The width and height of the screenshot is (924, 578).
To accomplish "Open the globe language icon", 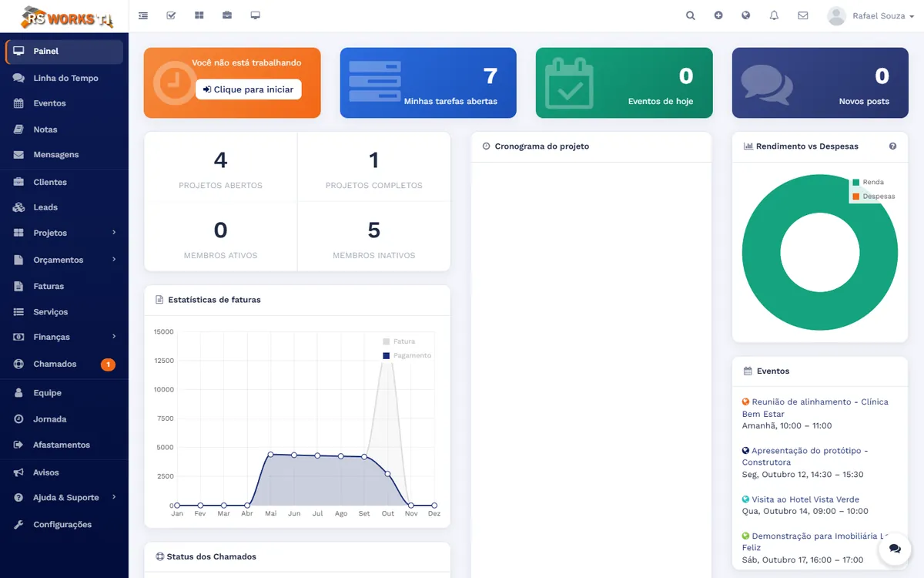I will [x=746, y=15].
